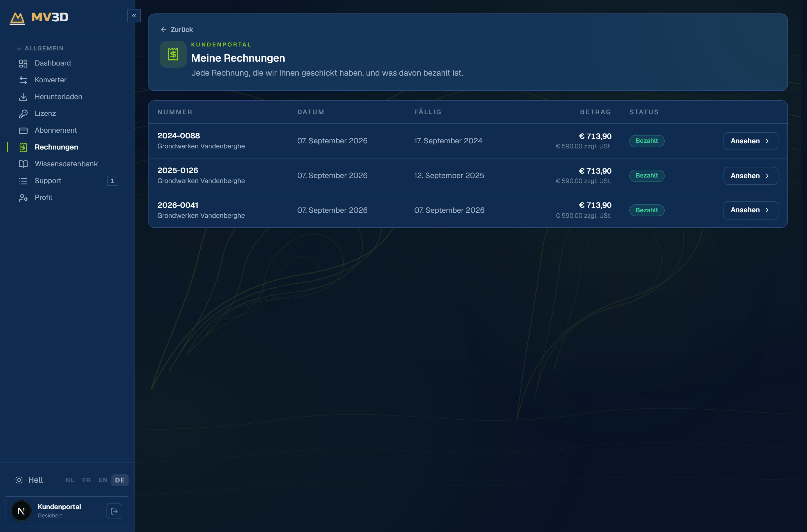The width and height of the screenshot is (807, 532).
Task: Click the Dashboard grid icon
Action: [23, 64]
